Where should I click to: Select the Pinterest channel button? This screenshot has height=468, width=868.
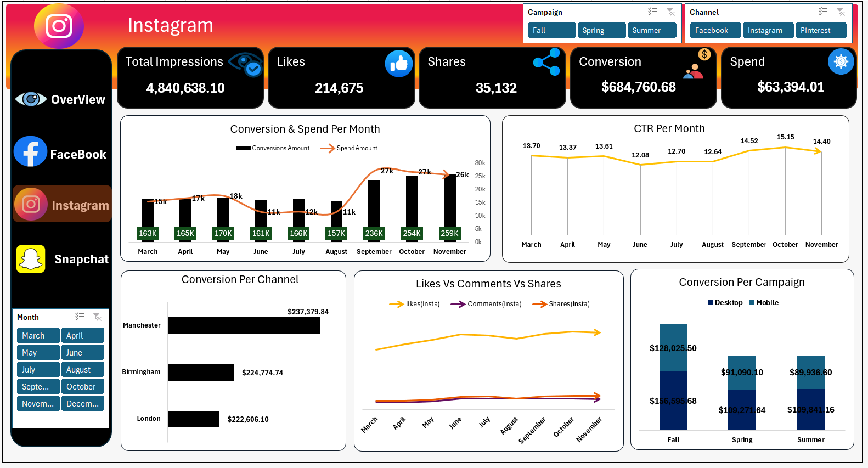click(820, 31)
